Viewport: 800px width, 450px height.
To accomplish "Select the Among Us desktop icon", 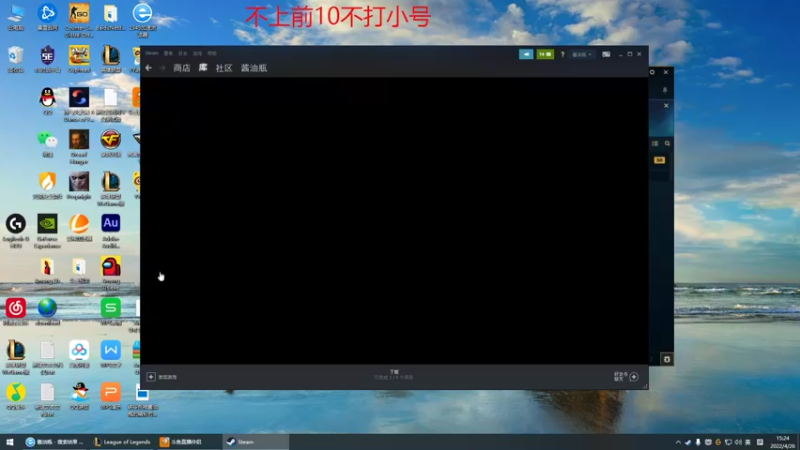I will coord(111,274).
